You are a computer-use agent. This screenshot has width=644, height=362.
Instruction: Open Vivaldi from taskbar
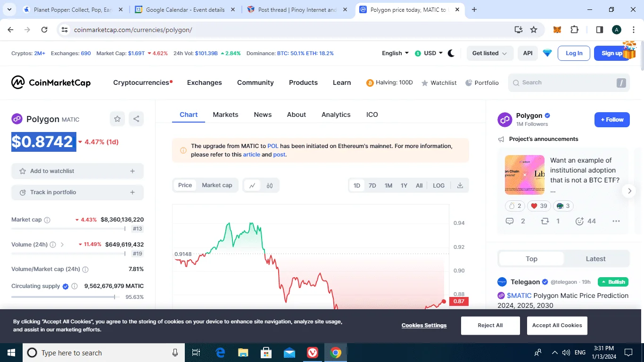pos(313,353)
